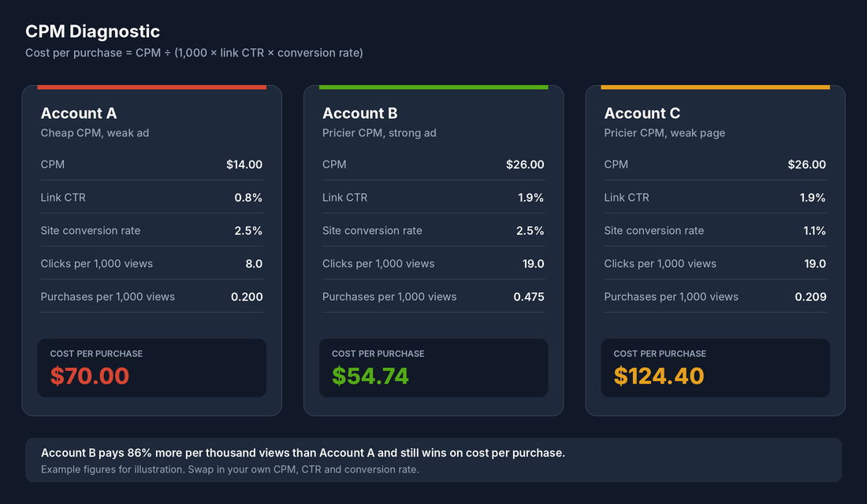Viewport: 867px width, 504px height.
Task: Select the 'Pricier CPM, strong ad' subtitle
Action: click(379, 133)
